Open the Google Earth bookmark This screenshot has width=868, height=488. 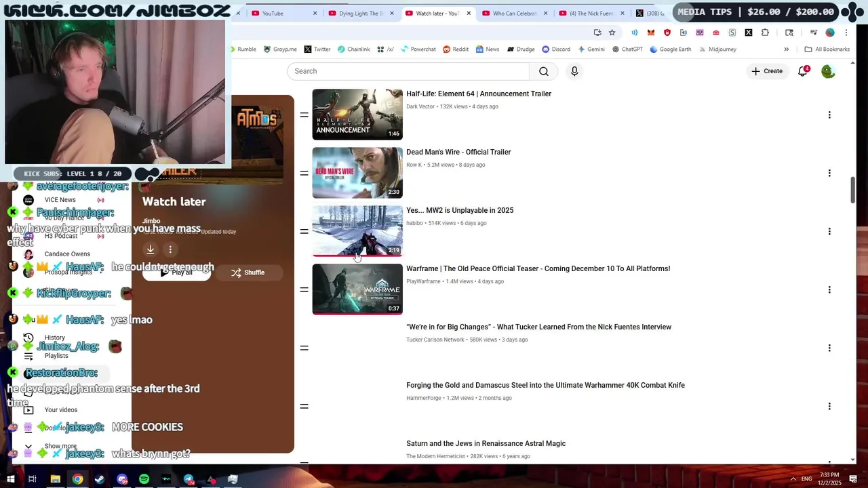671,49
